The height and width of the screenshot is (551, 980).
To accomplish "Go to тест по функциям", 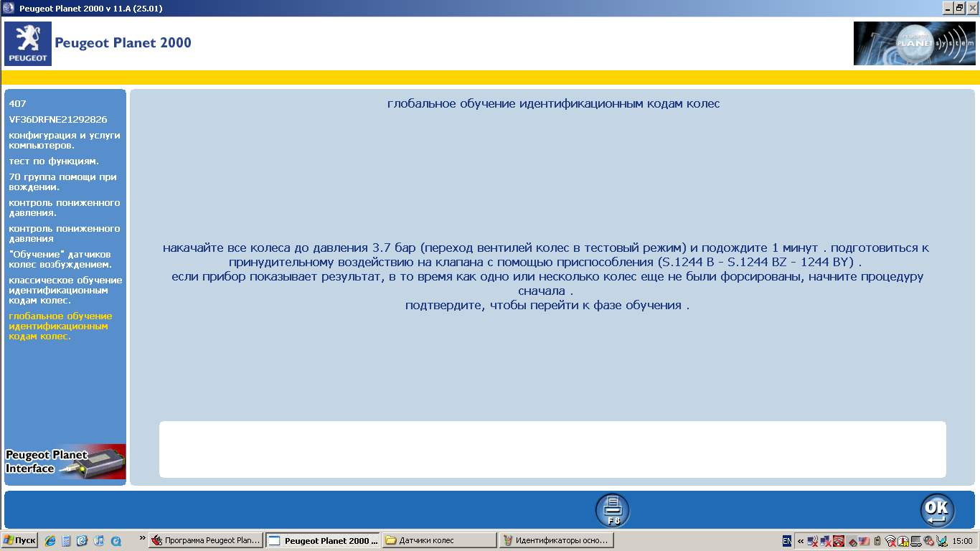I will (x=54, y=161).
